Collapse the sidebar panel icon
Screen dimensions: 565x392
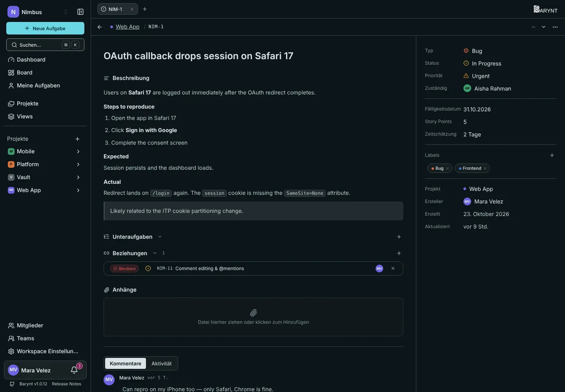coord(80,12)
